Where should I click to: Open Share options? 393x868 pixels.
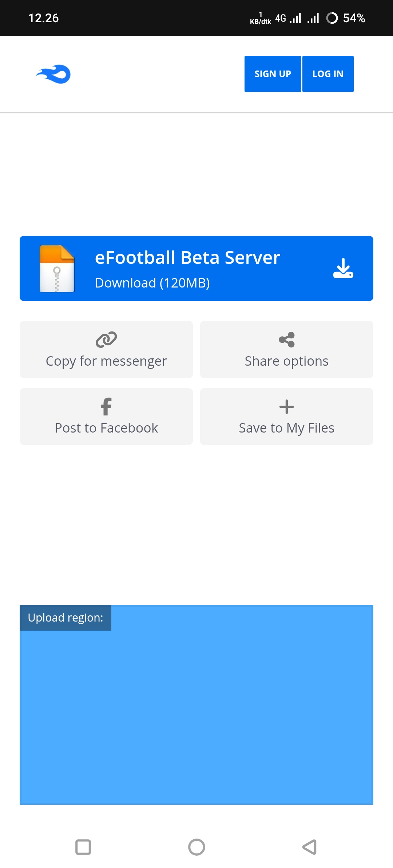[x=286, y=361]
